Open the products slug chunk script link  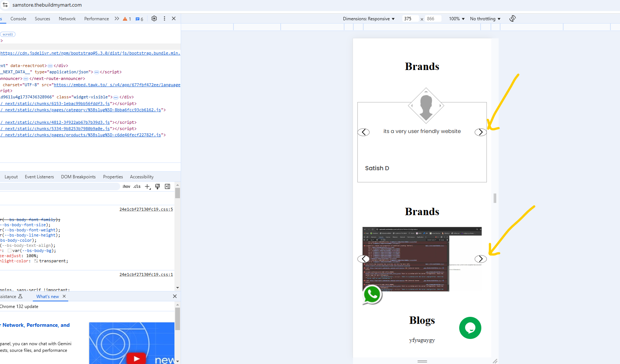tap(81, 135)
